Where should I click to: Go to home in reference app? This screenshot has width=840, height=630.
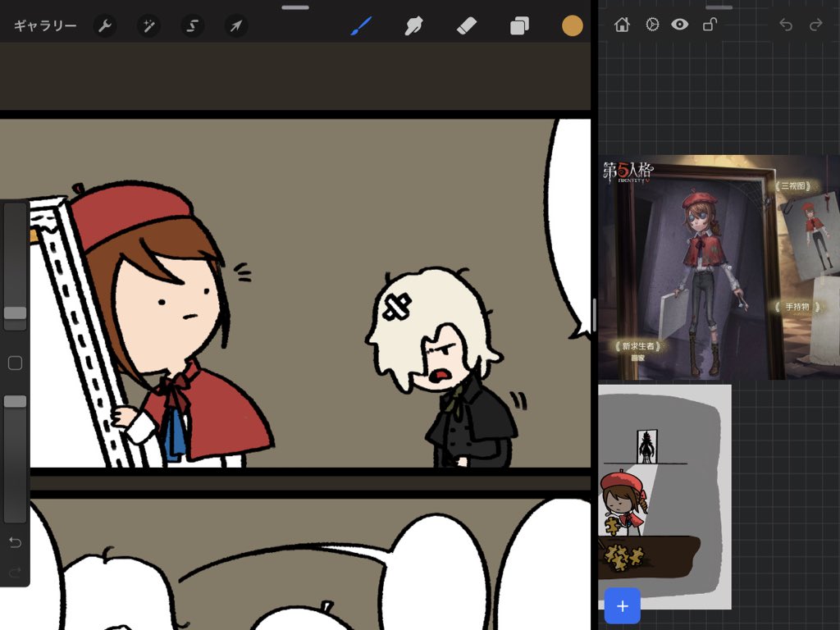click(x=622, y=25)
